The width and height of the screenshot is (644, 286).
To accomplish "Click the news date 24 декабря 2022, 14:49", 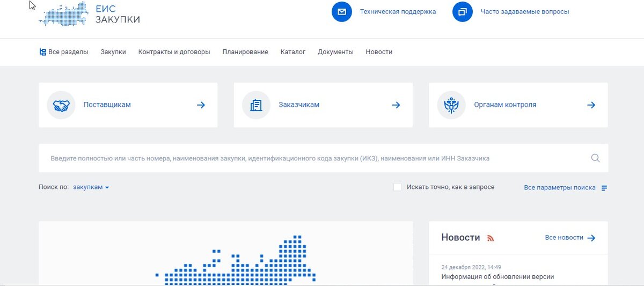I will (x=471, y=267).
